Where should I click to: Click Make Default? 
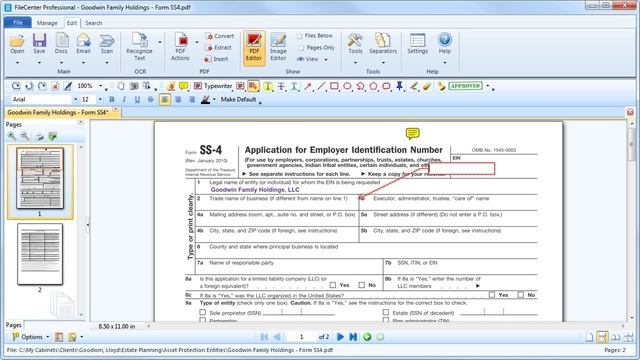tap(238, 99)
